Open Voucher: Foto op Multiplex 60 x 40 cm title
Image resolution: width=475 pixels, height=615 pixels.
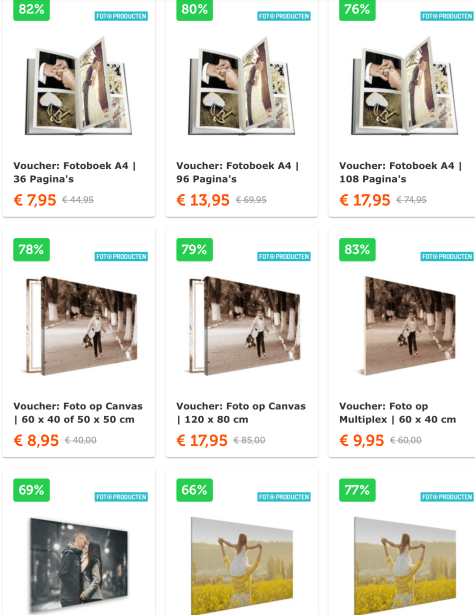point(397,413)
